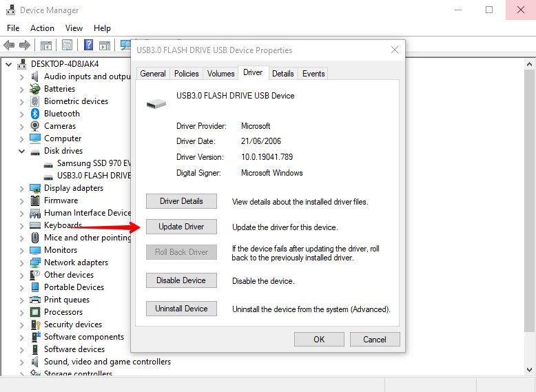536x392 pixels.
Task: Click Cancel in the properties dialog
Action: point(375,340)
